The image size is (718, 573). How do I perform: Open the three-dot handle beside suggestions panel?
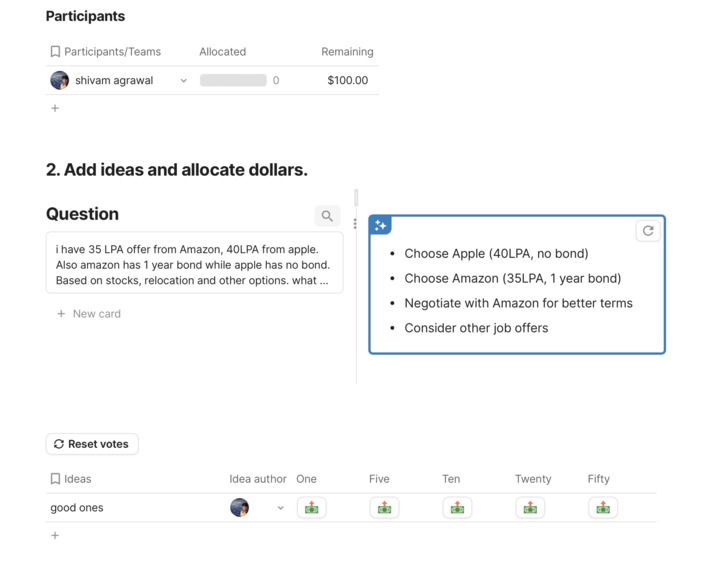click(x=355, y=224)
